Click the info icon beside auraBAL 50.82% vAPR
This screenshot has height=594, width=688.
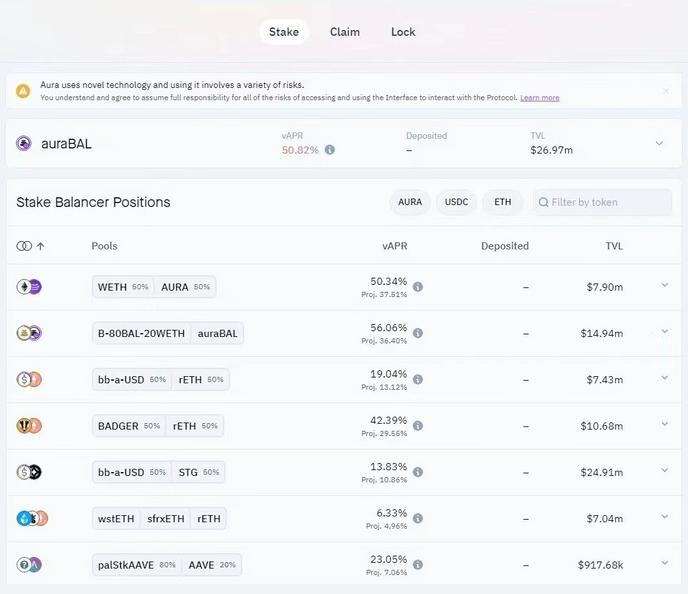330,150
